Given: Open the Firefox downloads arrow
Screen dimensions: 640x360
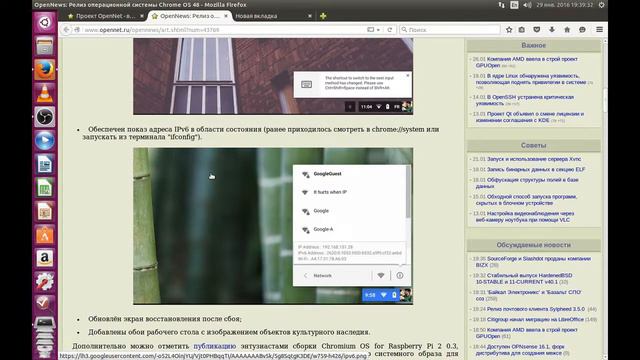Looking at the screenshot, I should coord(552,29).
